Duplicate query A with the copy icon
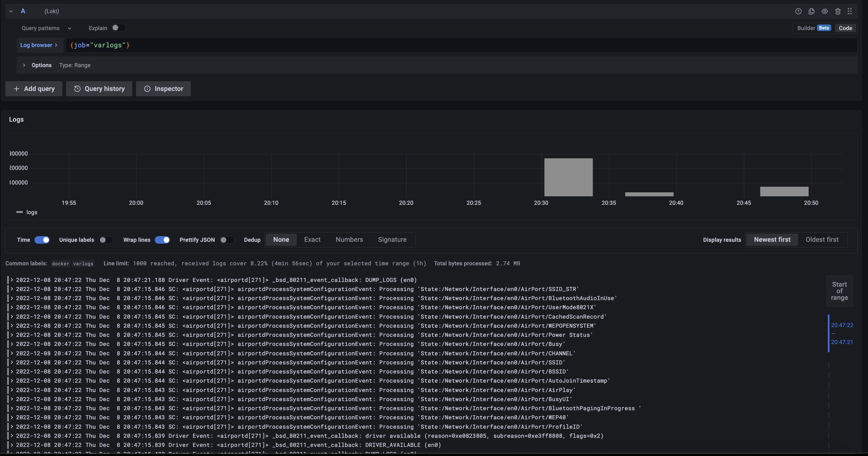This screenshot has width=868, height=456. pyautogui.click(x=811, y=11)
